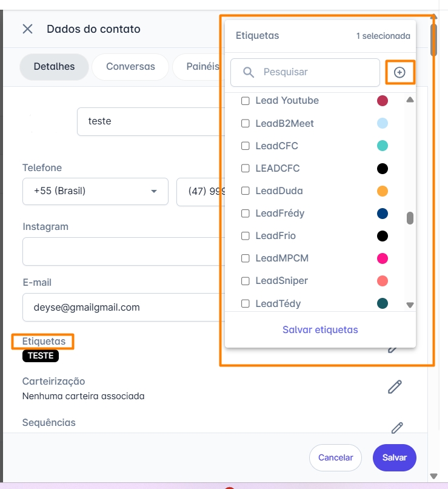Select the Detalhes tab

click(54, 67)
